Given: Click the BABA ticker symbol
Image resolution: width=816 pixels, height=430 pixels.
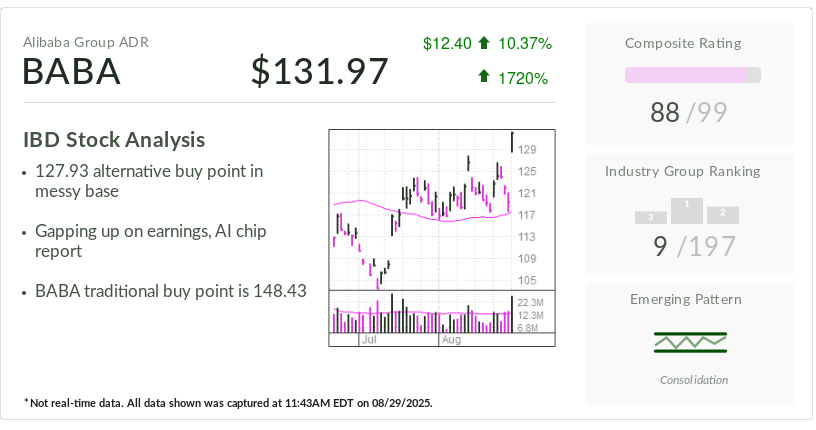Looking at the screenshot, I should 71,72.
